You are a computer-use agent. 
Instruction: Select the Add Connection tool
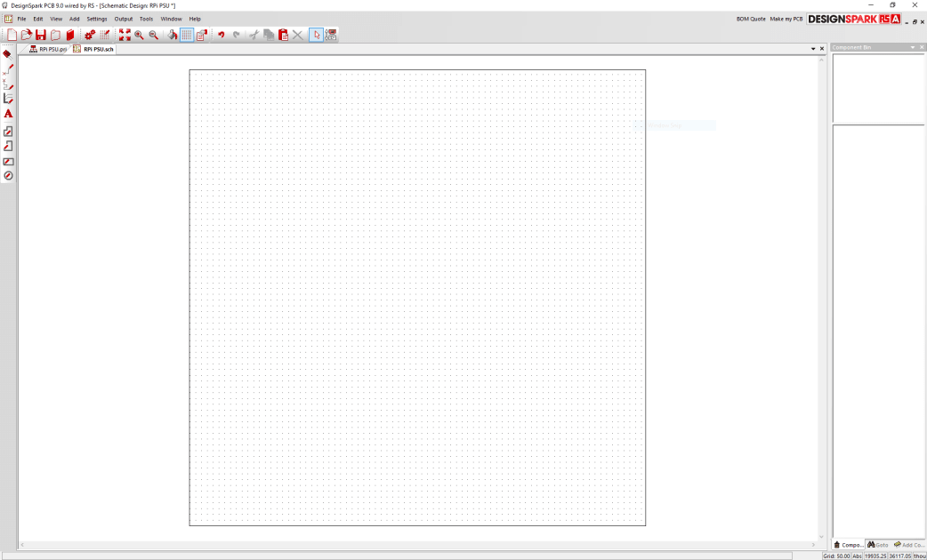pos(8,69)
